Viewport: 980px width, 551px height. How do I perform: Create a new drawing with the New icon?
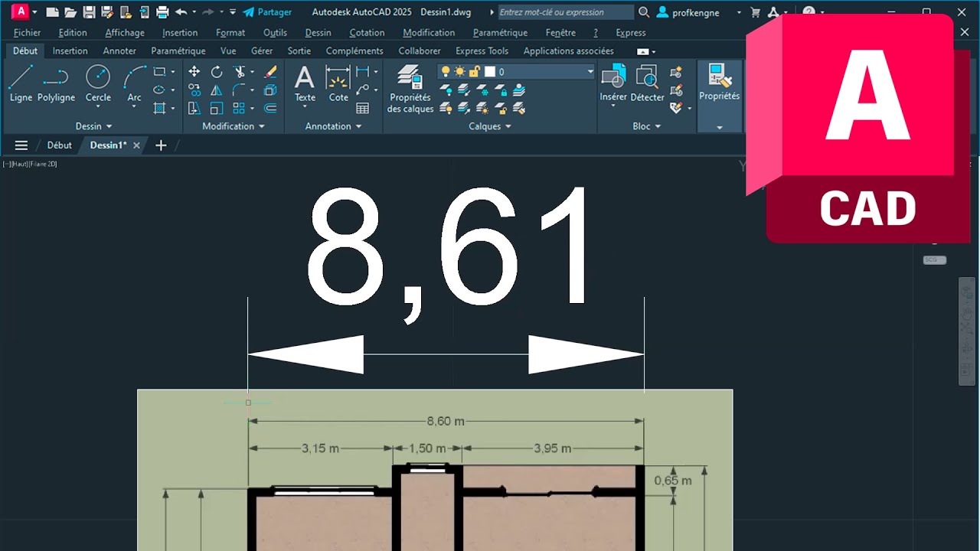pyautogui.click(x=52, y=12)
